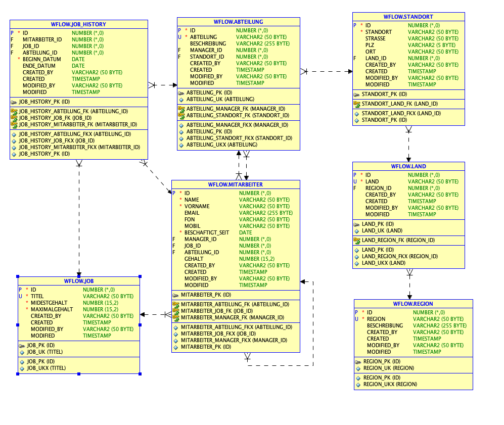The image size is (504, 425).
Task: Click the bottom-center selection handle of WFLOW.JOB
Action: 79,374
